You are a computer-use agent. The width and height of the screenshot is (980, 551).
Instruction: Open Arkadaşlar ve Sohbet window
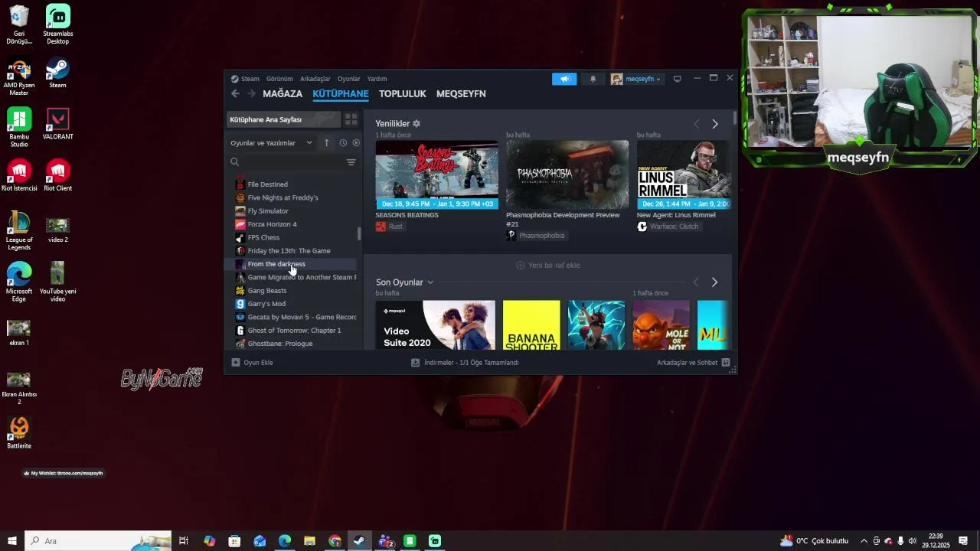click(x=693, y=363)
